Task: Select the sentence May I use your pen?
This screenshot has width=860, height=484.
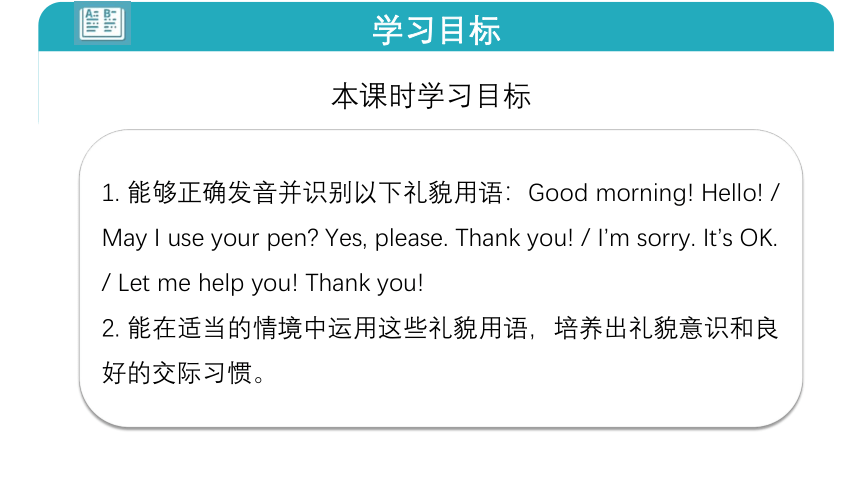Action: [x=210, y=239]
